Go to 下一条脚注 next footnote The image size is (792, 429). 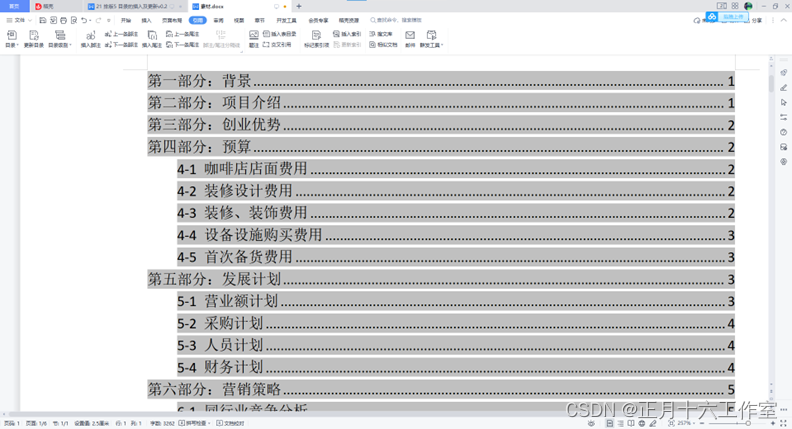click(x=121, y=44)
